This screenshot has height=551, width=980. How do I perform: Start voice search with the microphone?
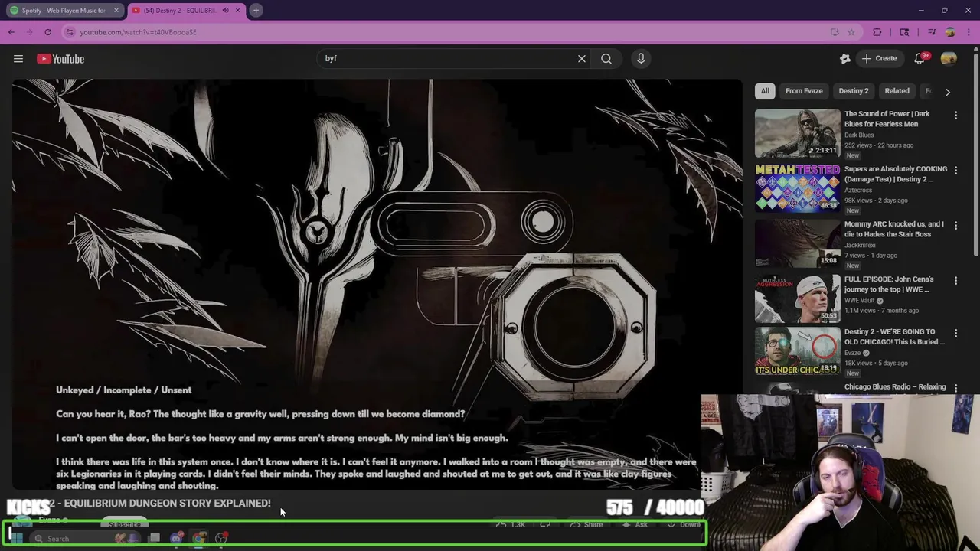[641, 58]
